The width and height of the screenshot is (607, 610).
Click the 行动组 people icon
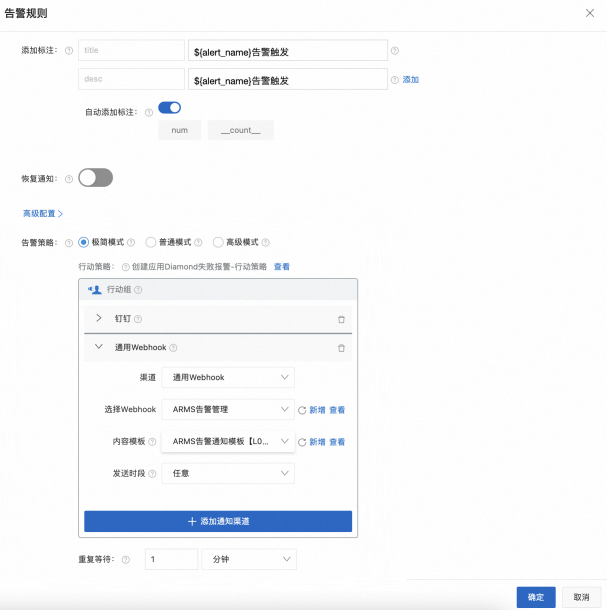(x=95, y=289)
